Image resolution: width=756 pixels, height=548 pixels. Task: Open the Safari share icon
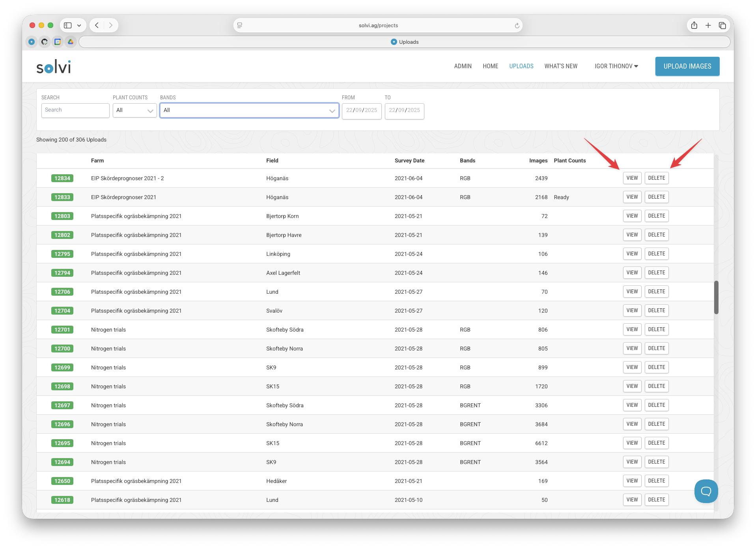click(x=694, y=25)
